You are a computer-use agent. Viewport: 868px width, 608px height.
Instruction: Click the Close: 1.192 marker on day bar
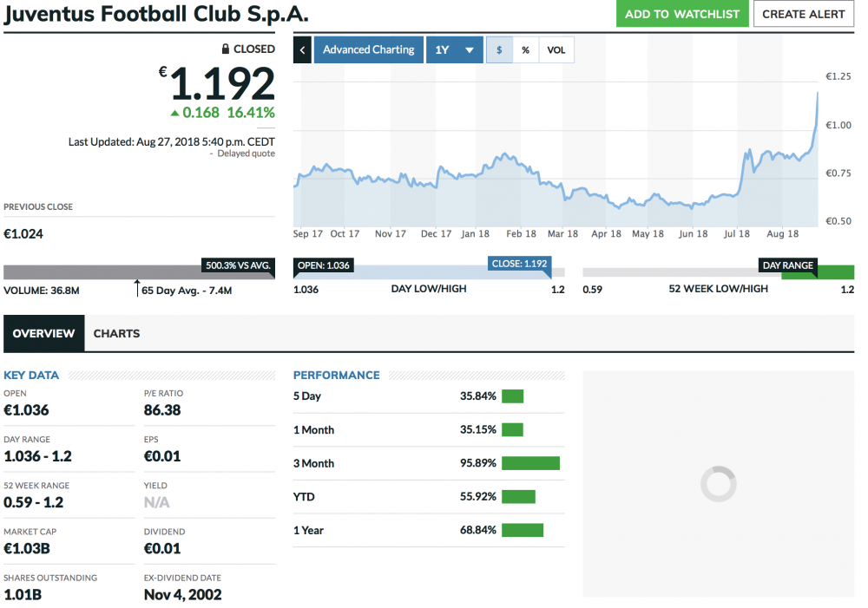518,265
